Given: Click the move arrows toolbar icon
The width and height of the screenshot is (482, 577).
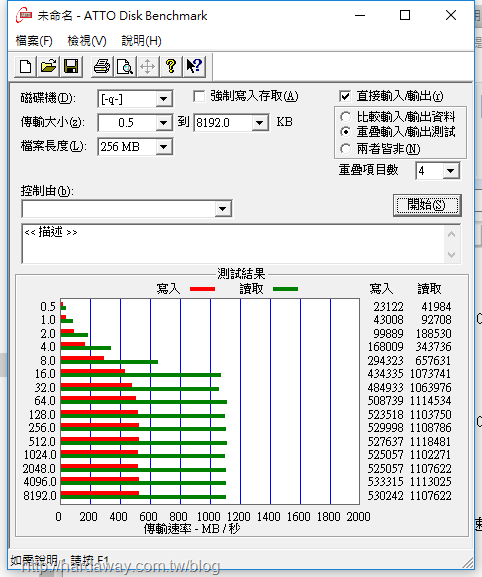Looking at the screenshot, I should [x=148, y=67].
